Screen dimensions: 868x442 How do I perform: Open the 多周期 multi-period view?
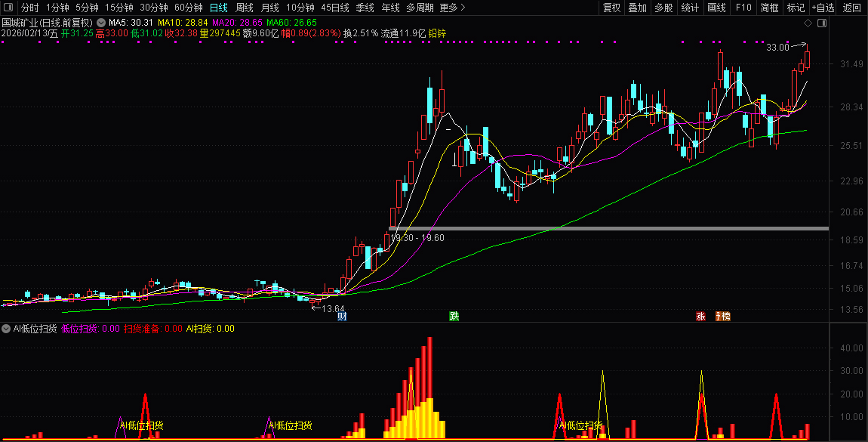point(420,8)
